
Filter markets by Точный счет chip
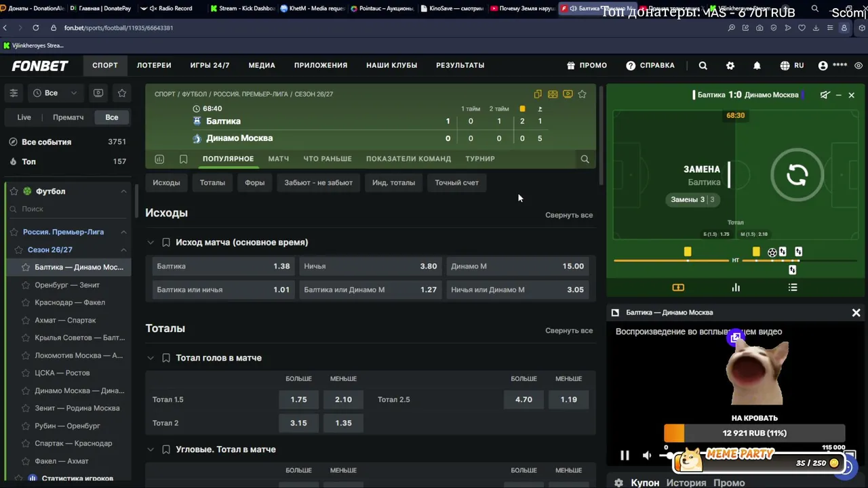(x=456, y=182)
